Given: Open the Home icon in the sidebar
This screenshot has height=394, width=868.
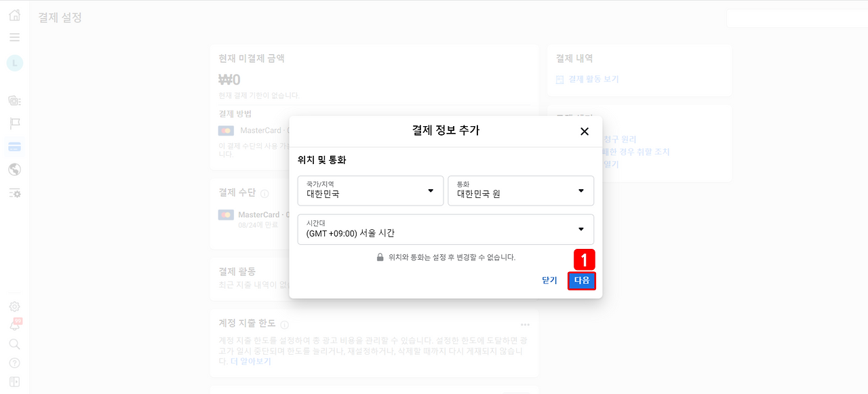Looking at the screenshot, I should click(14, 14).
